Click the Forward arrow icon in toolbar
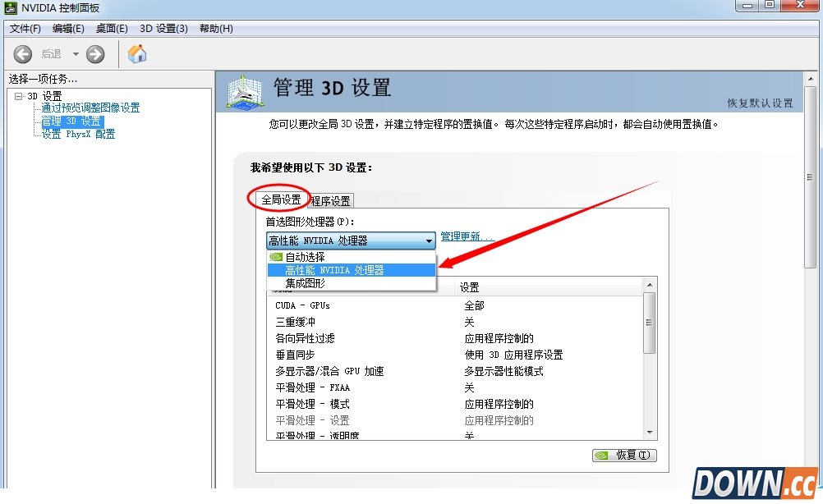 point(95,54)
